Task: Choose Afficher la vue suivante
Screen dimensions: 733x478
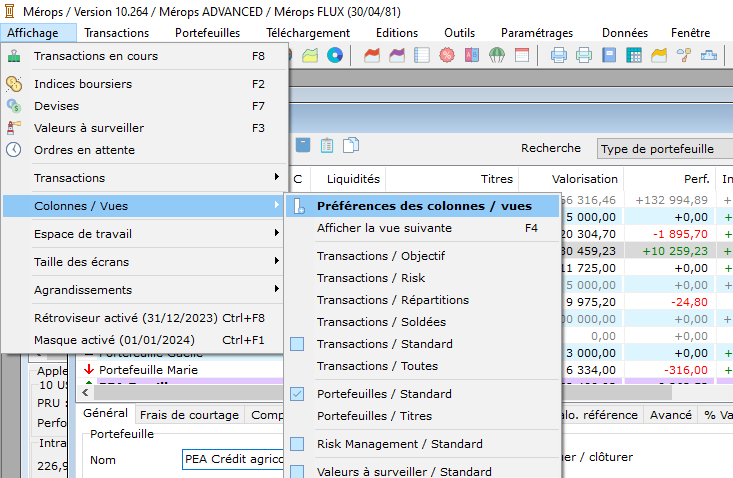Action: (423, 228)
